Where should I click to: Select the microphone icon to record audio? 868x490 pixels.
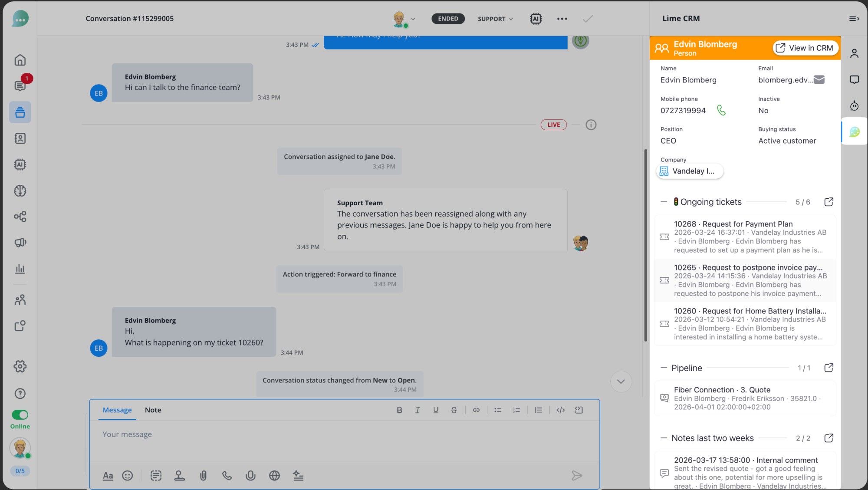(250, 476)
